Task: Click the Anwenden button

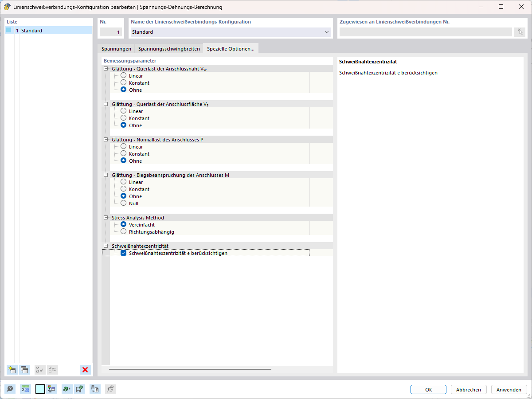Action: click(x=509, y=390)
